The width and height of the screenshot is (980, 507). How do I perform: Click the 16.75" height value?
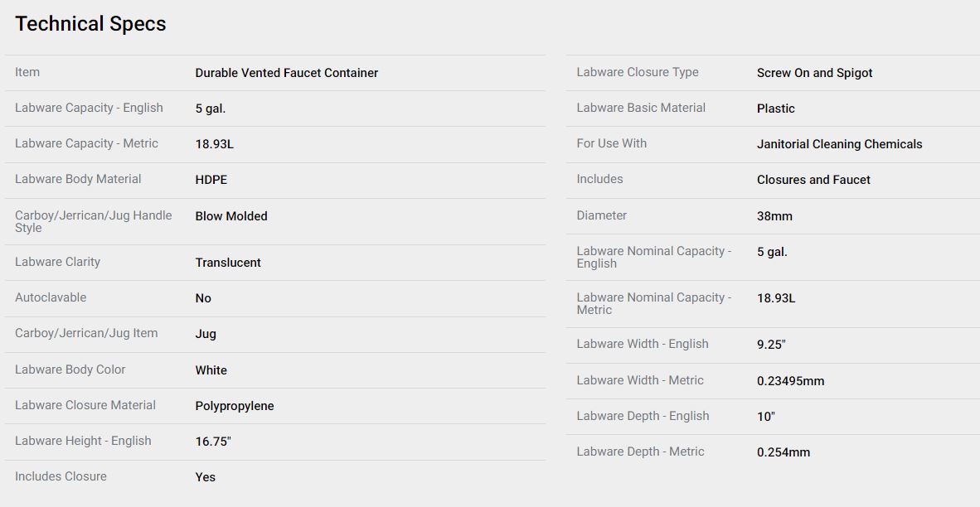[213, 442]
